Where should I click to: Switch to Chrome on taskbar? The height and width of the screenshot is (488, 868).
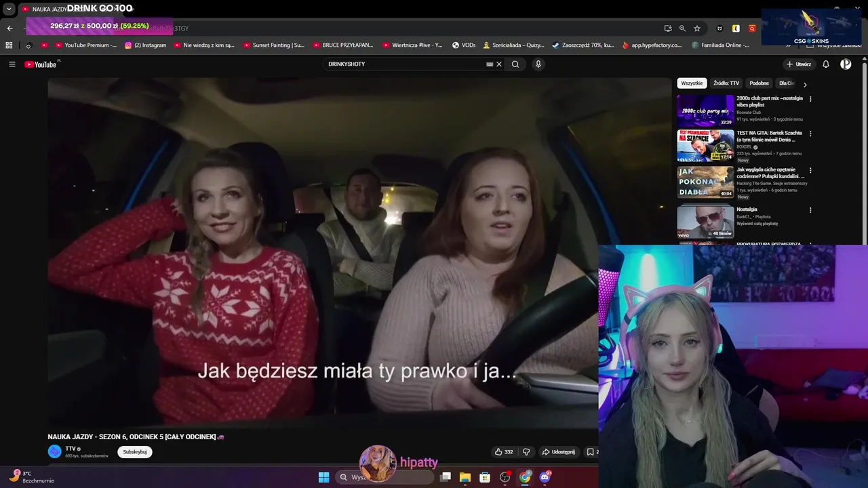click(x=525, y=477)
